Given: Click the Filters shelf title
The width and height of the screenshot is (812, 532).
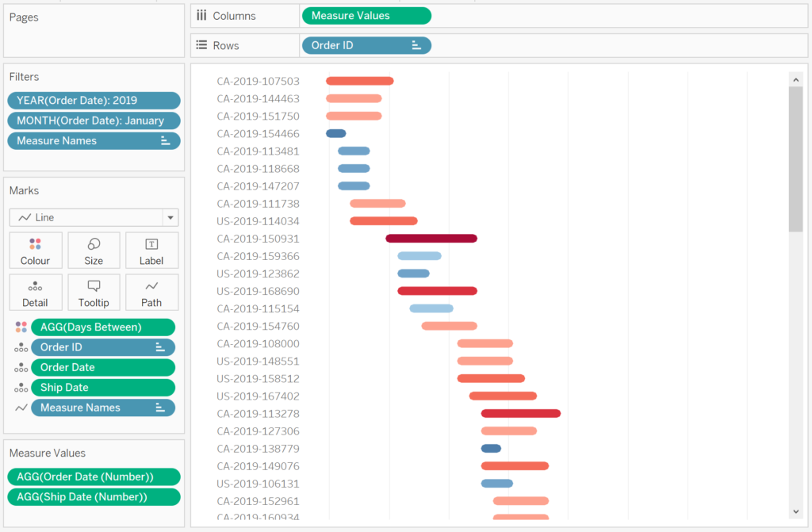Looking at the screenshot, I should pos(25,77).
